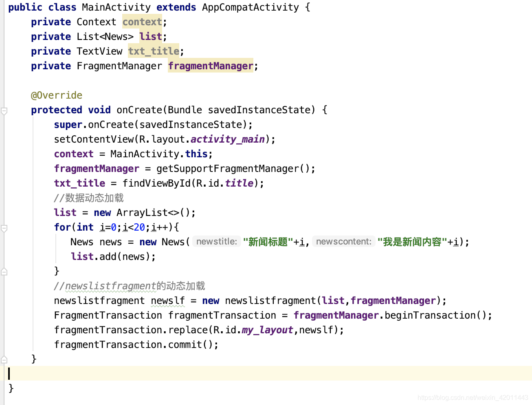The image size is (532, 405).
Task: Click 'List<News>' type declaration
Action: tap(105, 37)
